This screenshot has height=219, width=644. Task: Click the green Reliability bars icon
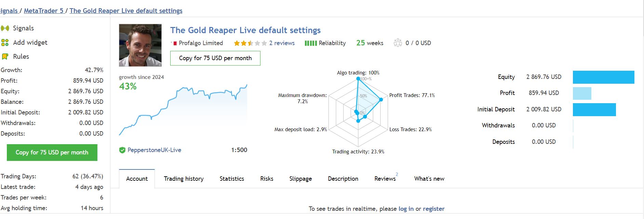(x=311, y=43)
